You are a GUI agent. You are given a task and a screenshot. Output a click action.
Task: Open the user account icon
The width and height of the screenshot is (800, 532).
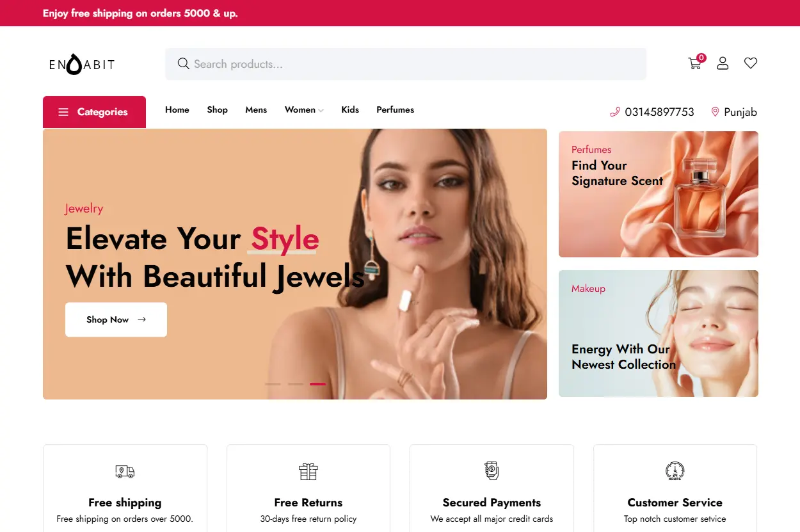coord(723,63)
